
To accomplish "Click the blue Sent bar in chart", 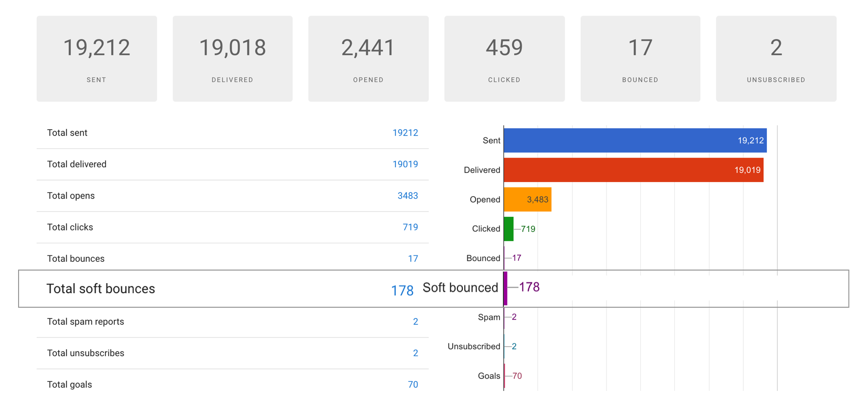I will click(635, 140).
